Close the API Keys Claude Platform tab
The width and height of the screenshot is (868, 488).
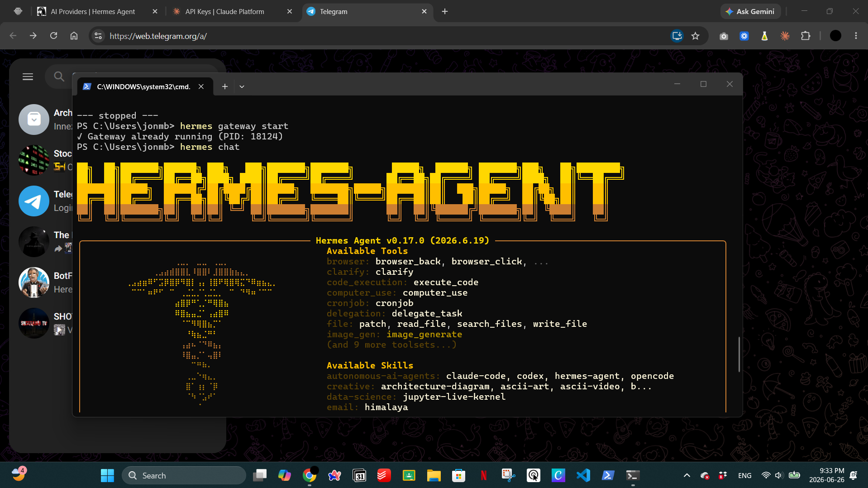pyautogui.click(x=290, y=11)
